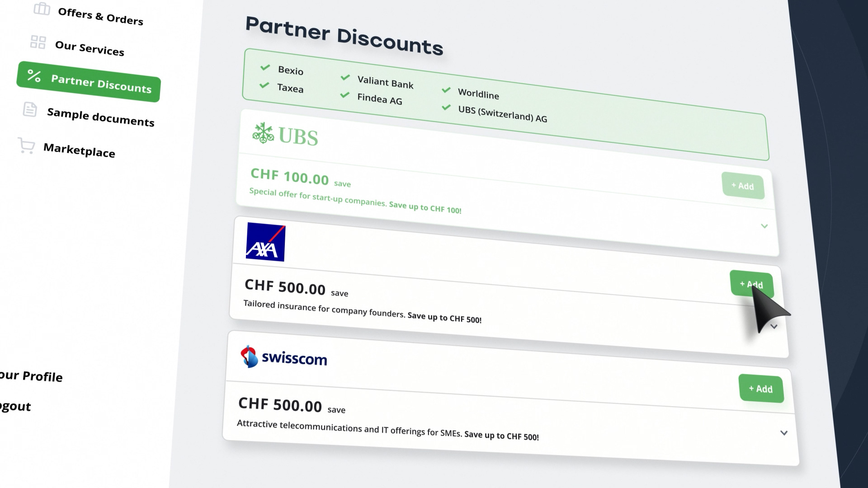This screenshot has height=488, width=868.
Task: Click the UBS + Add button
Action: pos(743,186)
